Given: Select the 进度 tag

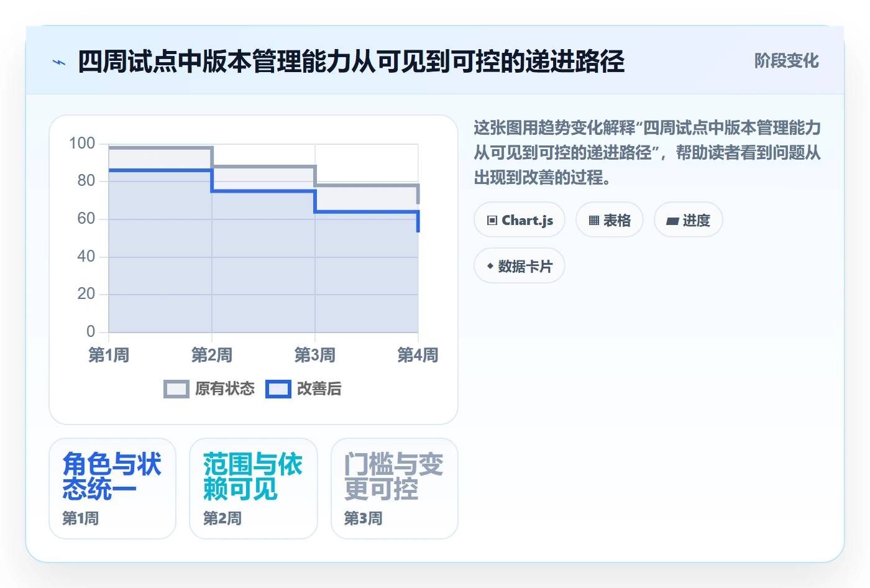Looking at the screenshot, I should (689, 220).
